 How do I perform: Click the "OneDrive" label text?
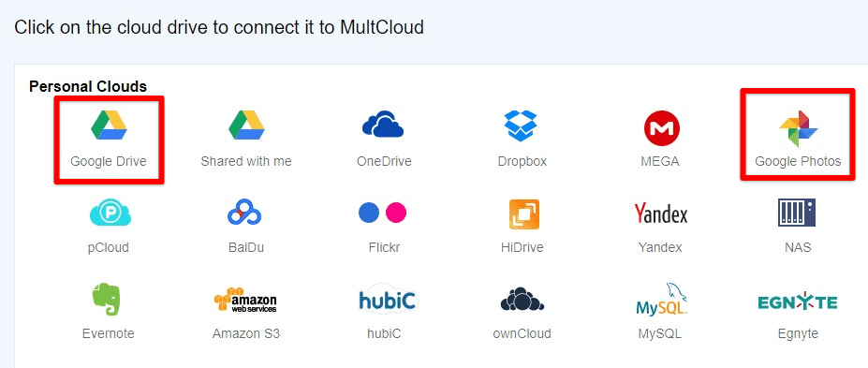point(384,162)
